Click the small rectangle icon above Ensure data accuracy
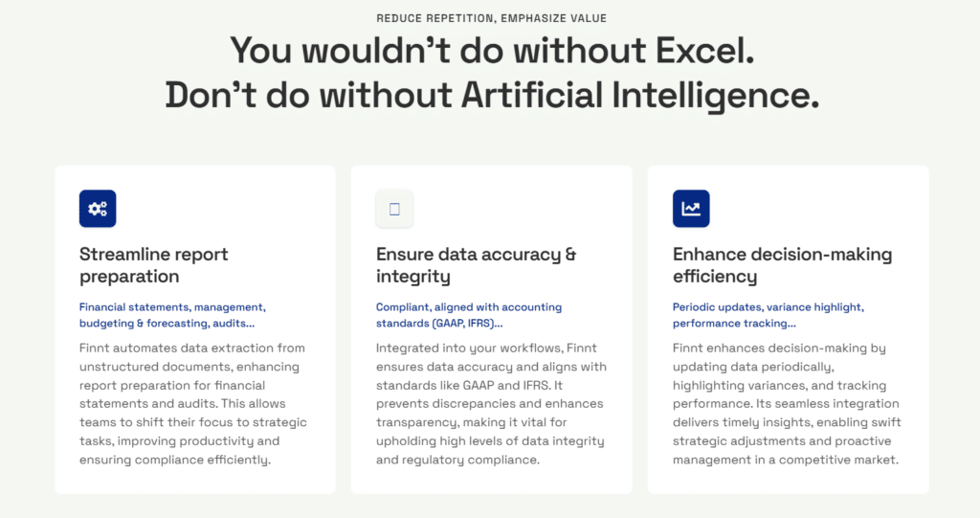 click(394, 209)
